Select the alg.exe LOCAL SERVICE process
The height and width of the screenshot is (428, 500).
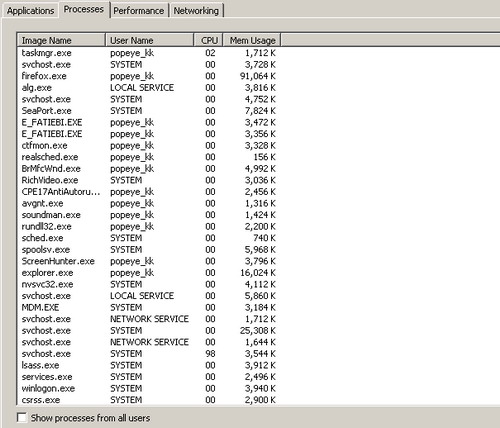point(149,88)
